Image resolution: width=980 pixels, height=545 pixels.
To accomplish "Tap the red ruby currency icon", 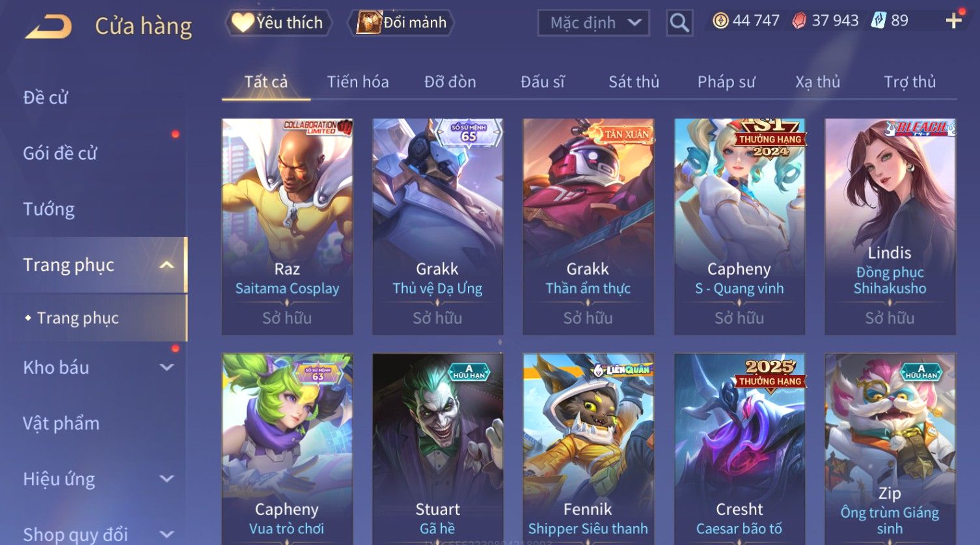I will click(799, 21).
